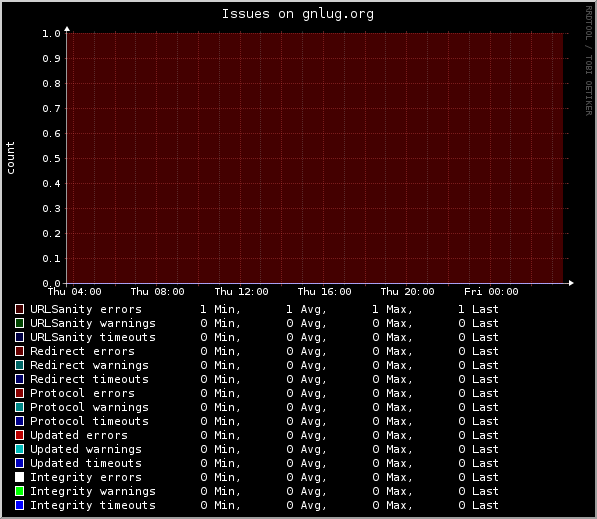The width and height of the screenshot is (597, 519).
Task: Click the URLSanity warnings green swatch
Action: pyautogui.click(x=19, y=323)
